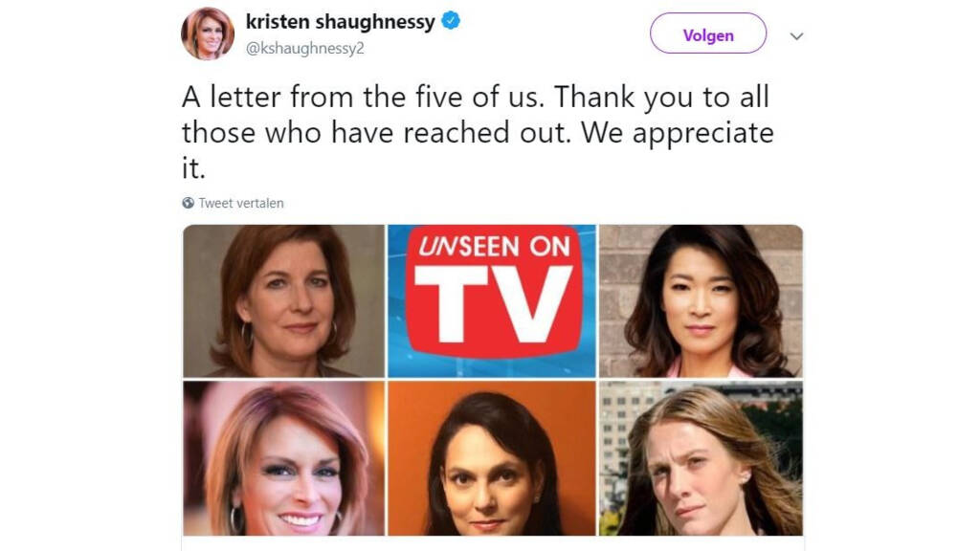Click the UNSEEN ON text in the logo

(494, 246)
